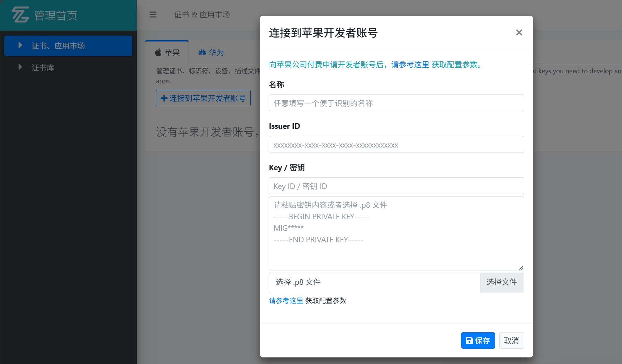This screenshot has width=622, height=364.
Task: Switch to the 苹果 tab
Action: [x=167, y=52]
